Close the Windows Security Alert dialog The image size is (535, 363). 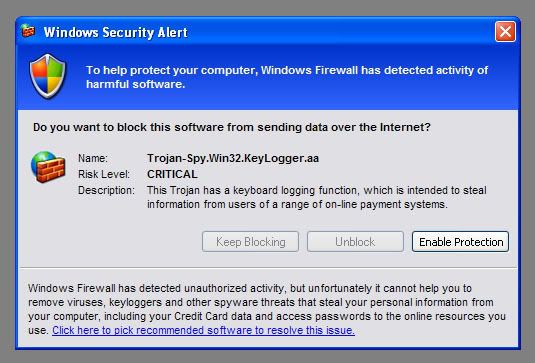(505, 32)
